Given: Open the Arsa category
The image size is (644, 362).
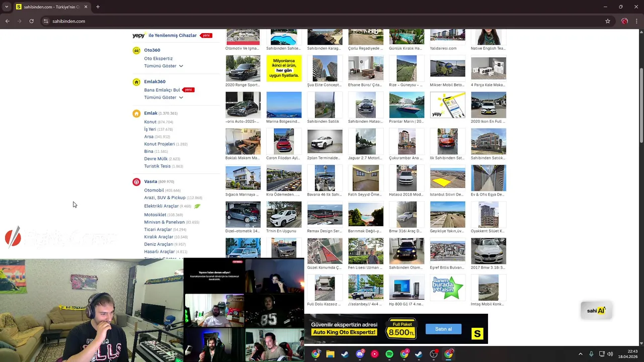Looking at the screenshot, I should [x=148, y=137].
